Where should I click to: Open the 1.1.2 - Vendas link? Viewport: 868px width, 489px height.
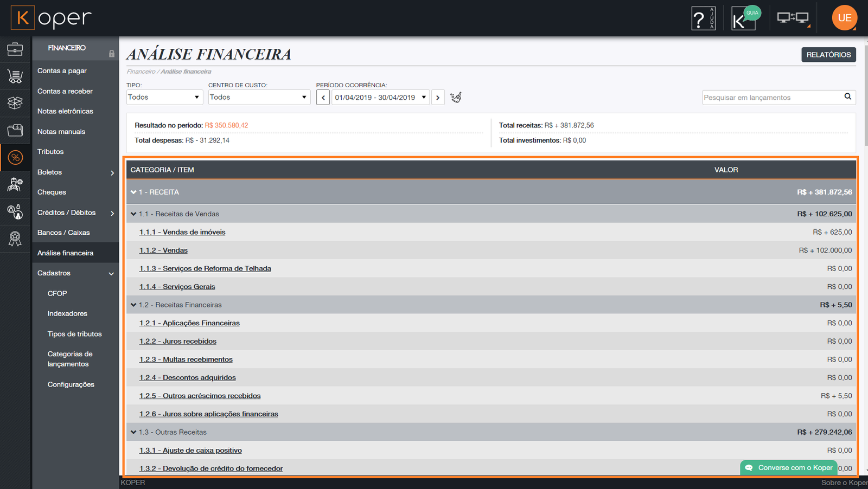(163, 250)
